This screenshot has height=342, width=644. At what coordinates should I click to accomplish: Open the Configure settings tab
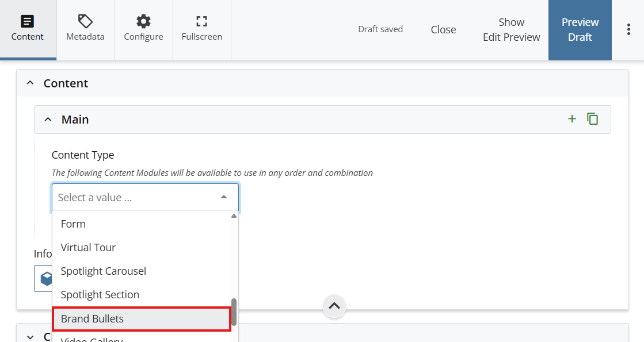pos(143,29)
